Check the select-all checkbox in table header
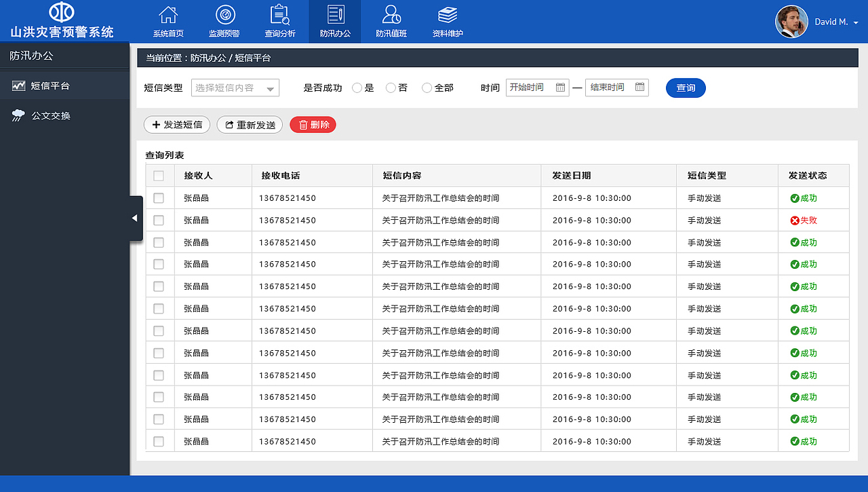 (x=159, y=175)
